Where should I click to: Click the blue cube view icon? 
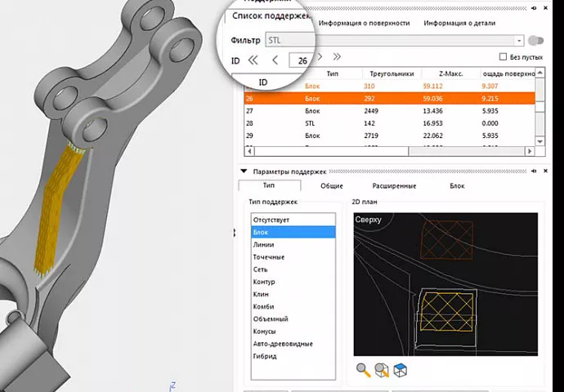pyautogui.click(x=401, y=370)
